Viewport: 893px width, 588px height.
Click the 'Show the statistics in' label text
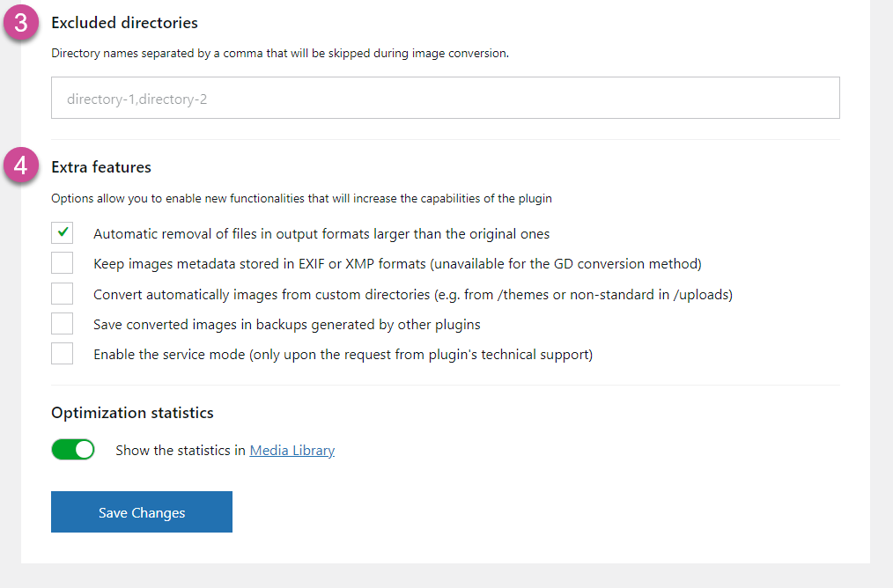181,451
